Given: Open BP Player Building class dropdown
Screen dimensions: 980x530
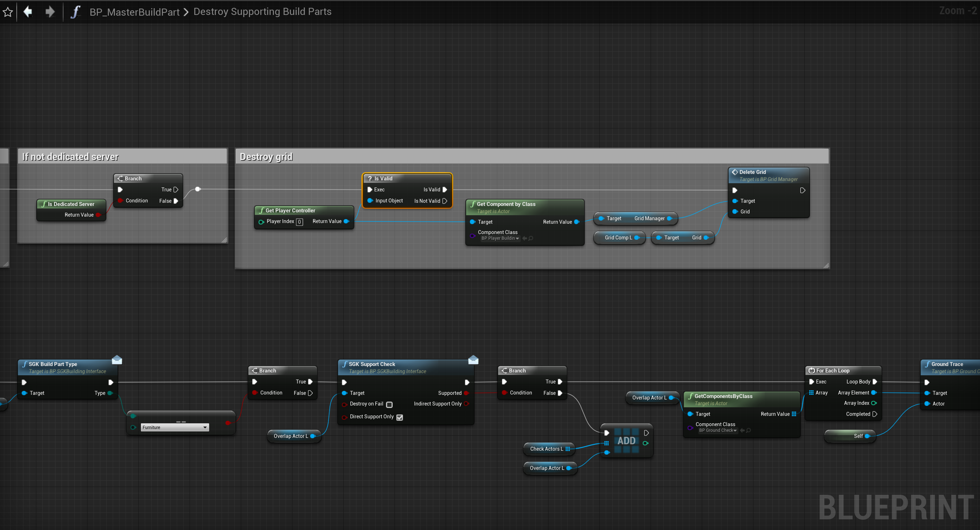Looking at the screenshot, I should pyautogui.click(x=500, y=239).
